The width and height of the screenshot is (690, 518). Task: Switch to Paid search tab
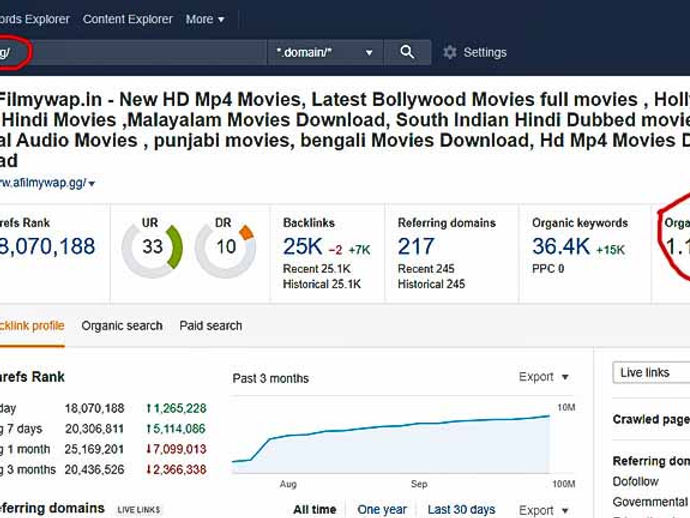tap(211, 326)
